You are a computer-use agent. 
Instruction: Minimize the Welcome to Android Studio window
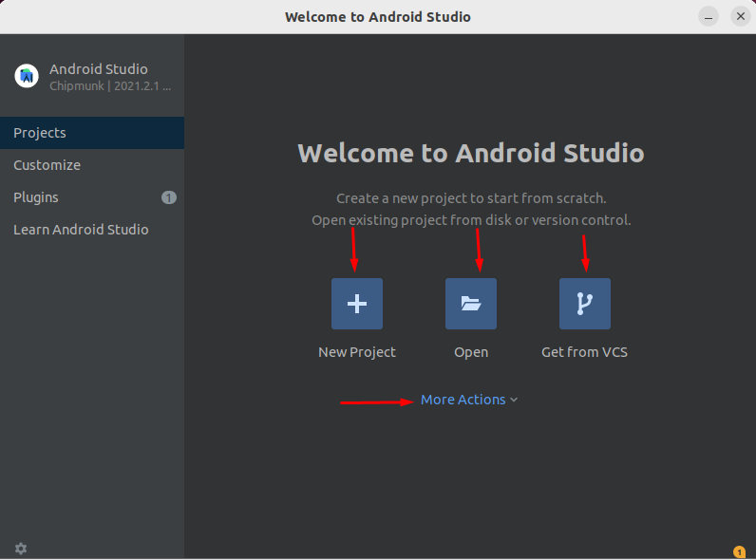[709, 17]
